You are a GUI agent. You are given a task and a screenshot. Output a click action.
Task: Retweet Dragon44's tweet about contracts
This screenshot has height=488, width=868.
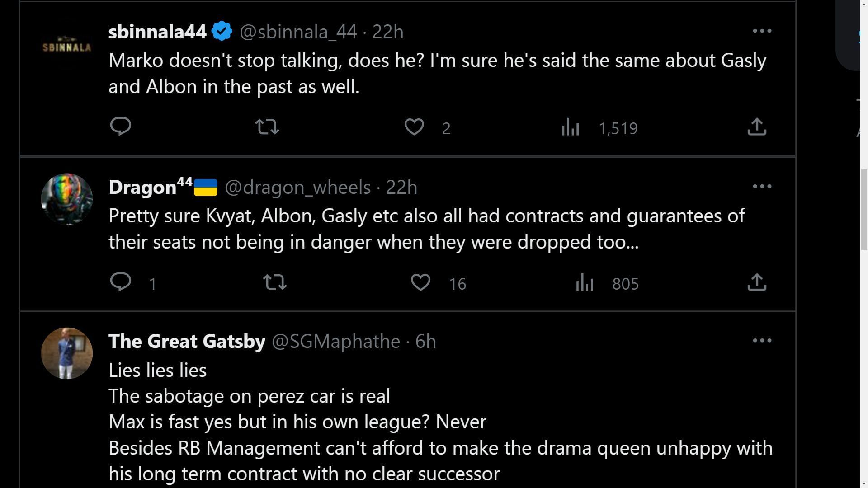coord(275,282)
